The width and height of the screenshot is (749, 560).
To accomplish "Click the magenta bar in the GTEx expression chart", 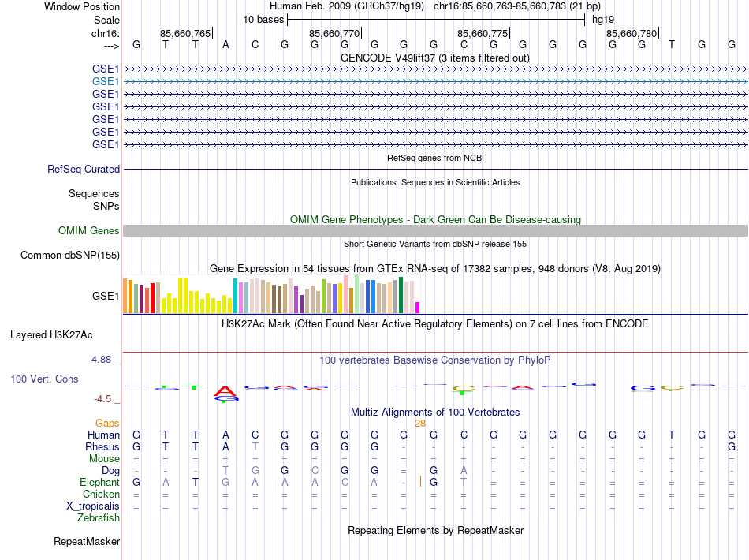I will pyautogui.click(x=418, y=308).
